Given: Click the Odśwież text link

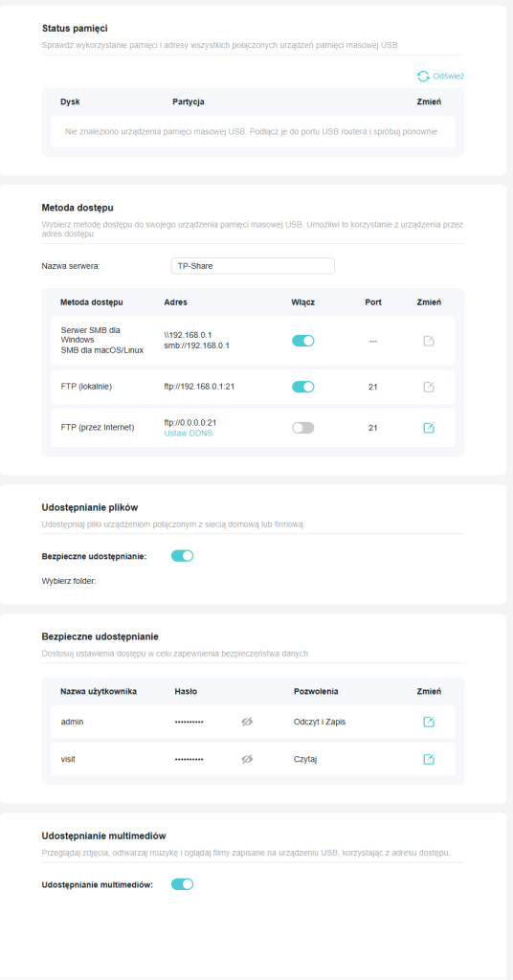Looking at the screenshot, I should tap(449, 77).
